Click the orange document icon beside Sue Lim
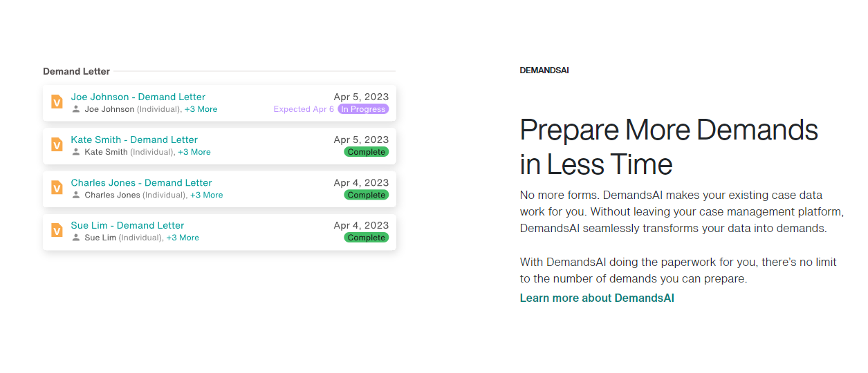This screenshot has height=373, width=868. pos(57,231)
